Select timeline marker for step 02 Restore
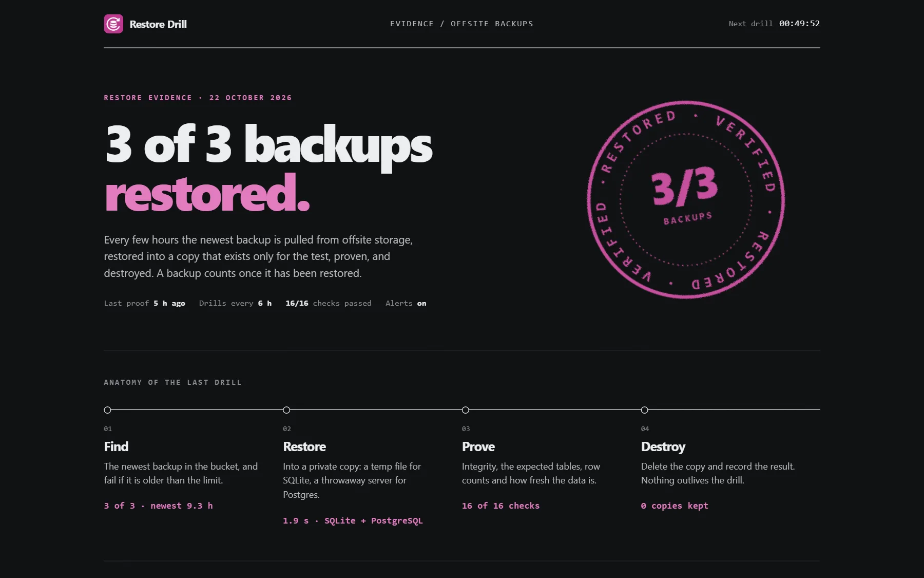The image size is (924, 578). (286, 410)
